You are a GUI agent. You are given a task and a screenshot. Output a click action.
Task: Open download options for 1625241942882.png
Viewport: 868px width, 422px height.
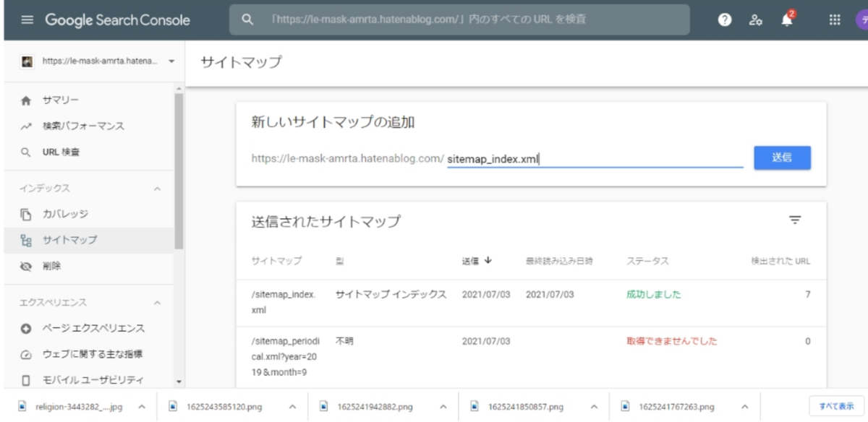coord(443,407)
